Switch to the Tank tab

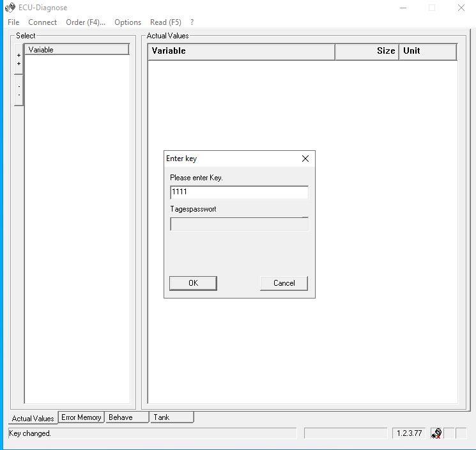click(172, 417)
